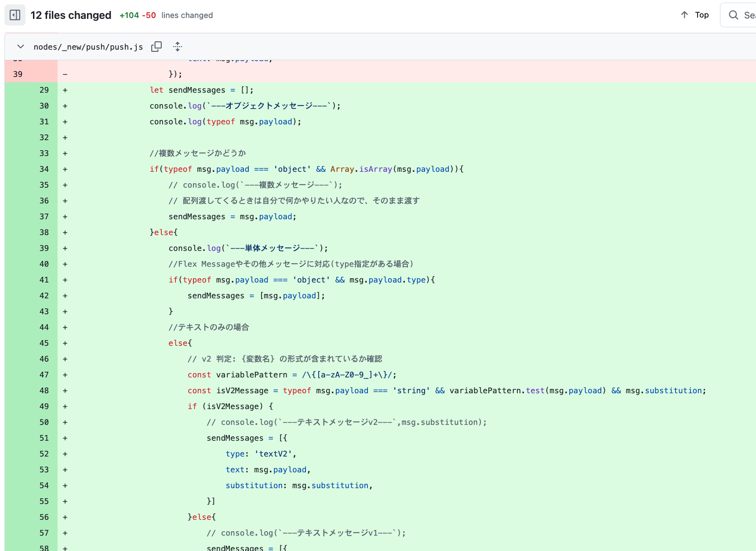Image resolution: width=756 pixels, height=551 pixels.
Task: Select added line number 34
Action: click(x=44, y=169)
